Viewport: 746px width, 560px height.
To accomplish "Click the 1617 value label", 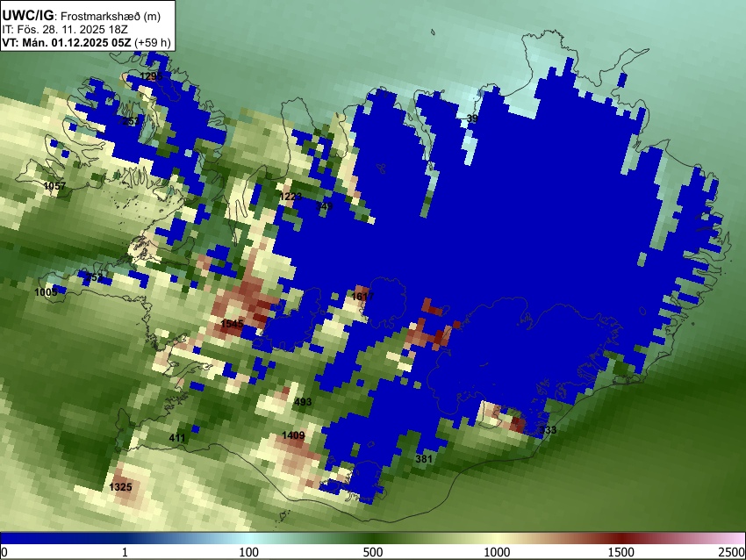I will click(362, 297).
